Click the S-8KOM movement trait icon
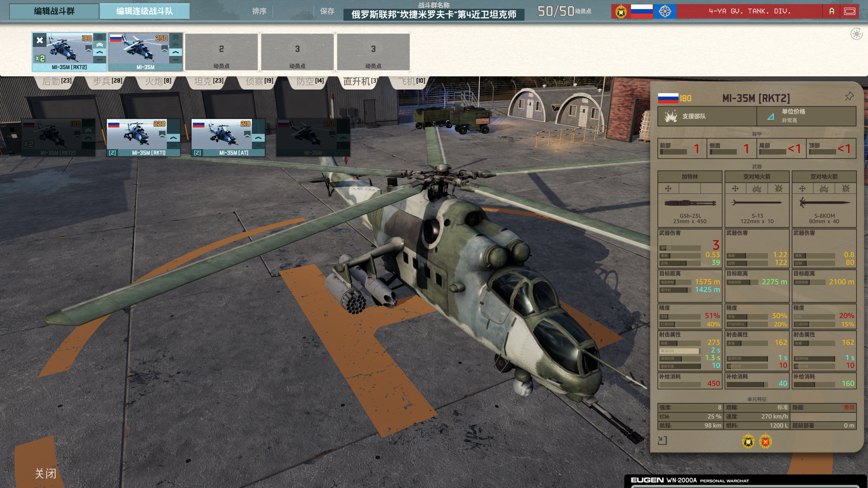The height and width of the screenshot is (488, 868). point(802,189)
